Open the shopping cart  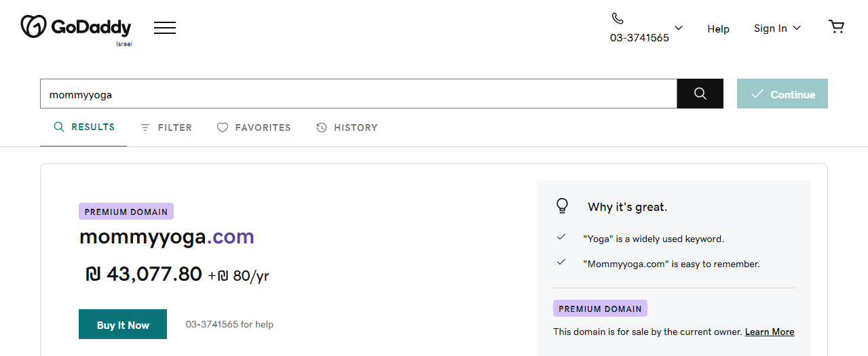[836, 27]
